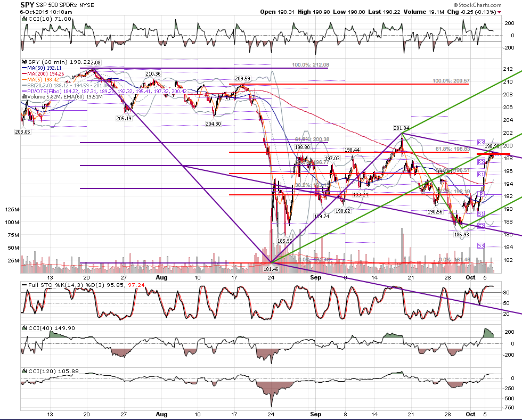
Task: Select the R3 pivot label
Action: pyautogui.click(x=480, y=143)
